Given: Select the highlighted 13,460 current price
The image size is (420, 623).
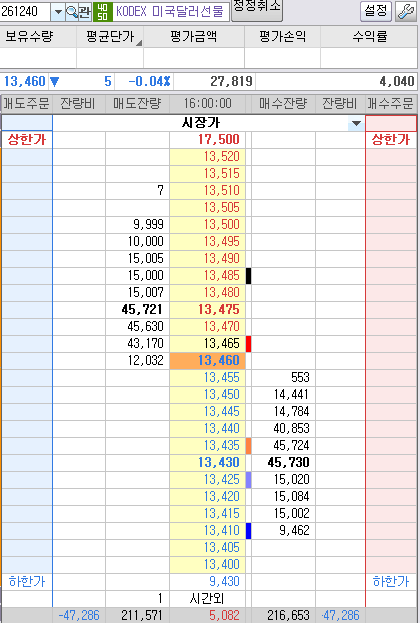Looking at the screenshot, I should tap(207, 360).
